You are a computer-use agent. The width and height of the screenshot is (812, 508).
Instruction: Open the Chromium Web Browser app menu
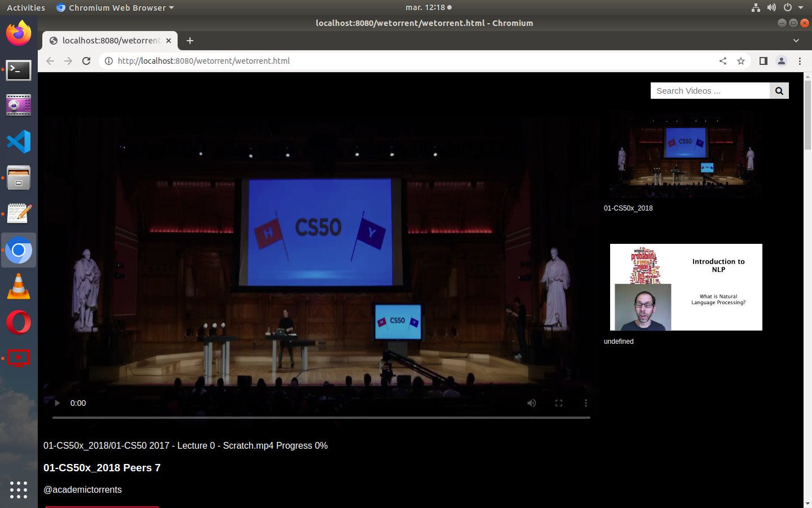116,8
